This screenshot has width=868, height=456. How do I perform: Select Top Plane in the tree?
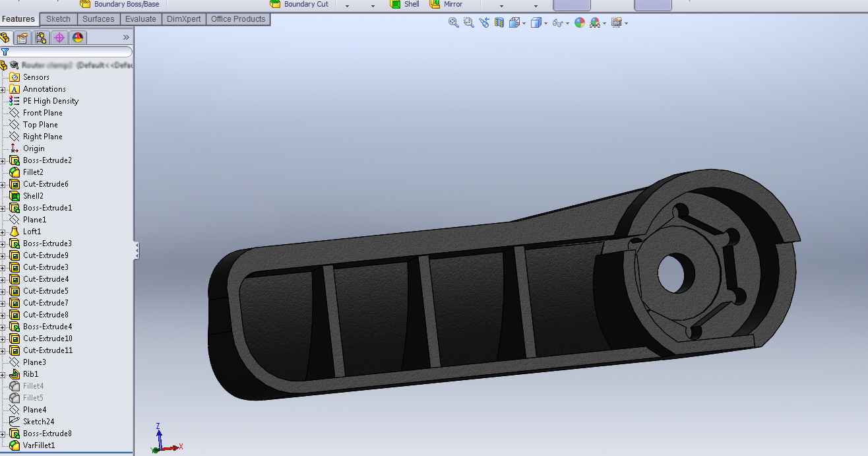[40, 125]
